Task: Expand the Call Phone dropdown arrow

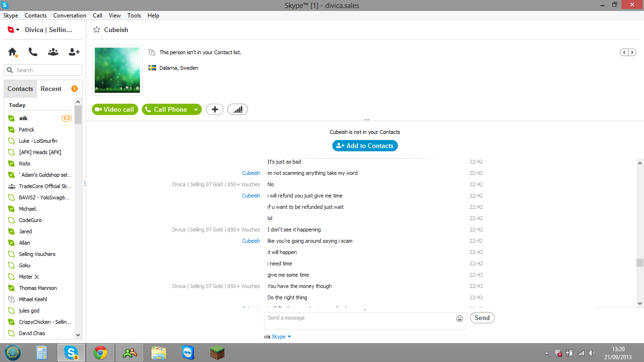Action: coord(196,109)
